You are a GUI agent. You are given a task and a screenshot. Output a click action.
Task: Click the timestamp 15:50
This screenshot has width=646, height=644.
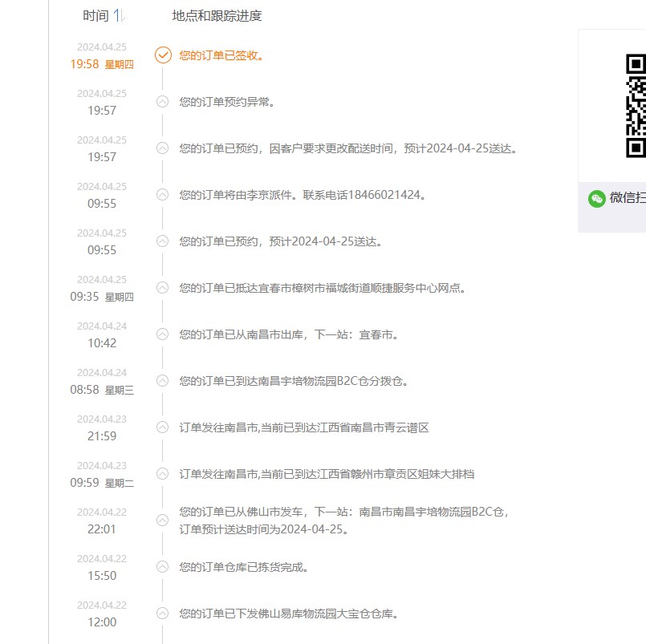[x=102, y=576]
